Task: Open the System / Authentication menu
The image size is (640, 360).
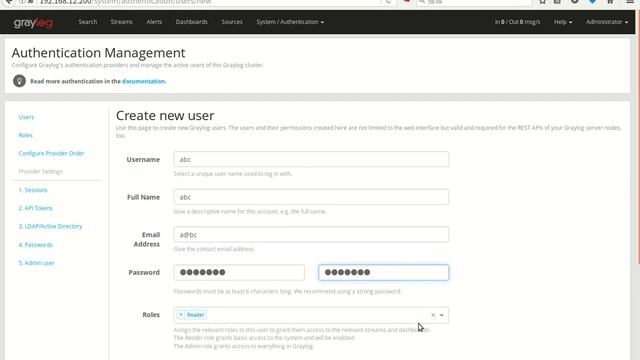Action: click(290, 22)
